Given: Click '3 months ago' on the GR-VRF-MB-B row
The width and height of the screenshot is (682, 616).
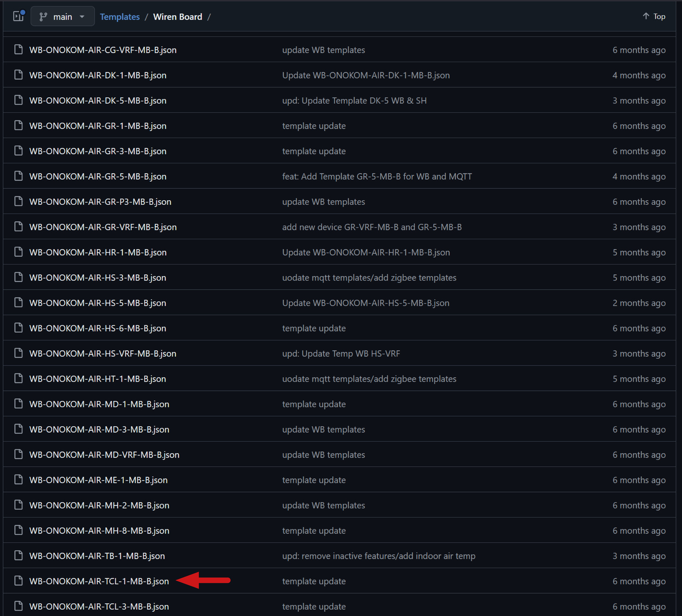Looking at the screenshot, I should point(639,227).
